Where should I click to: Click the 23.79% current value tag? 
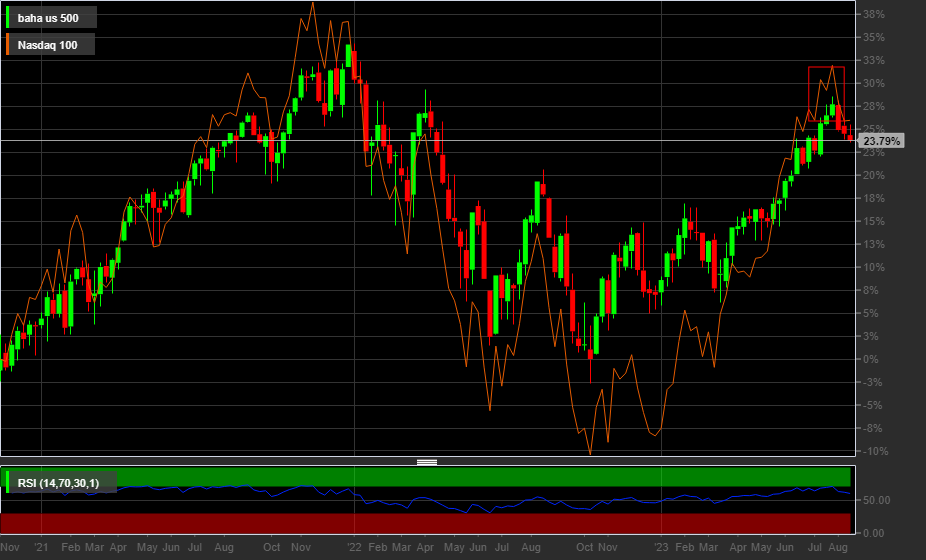881,141
